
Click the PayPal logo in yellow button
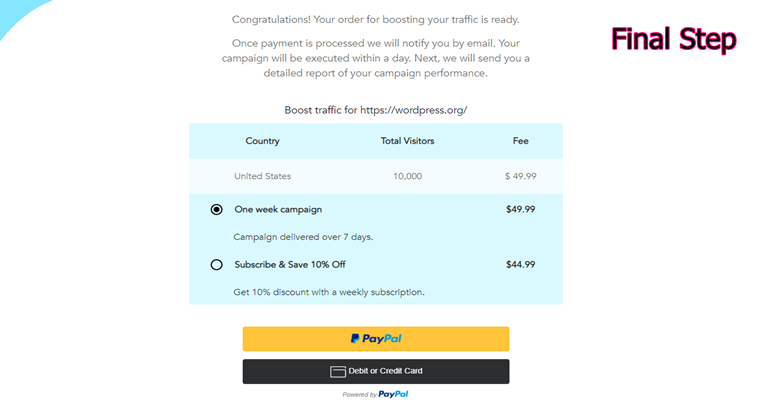(x=376, y=339)
